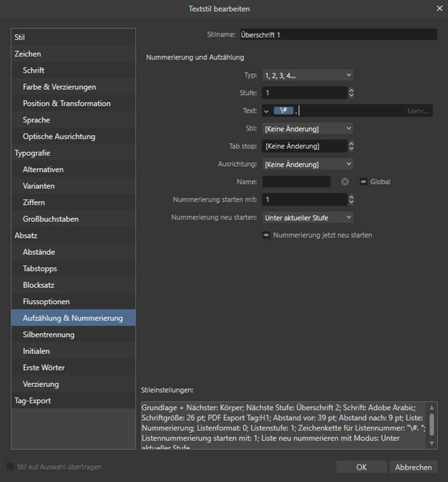Click the Stufe stepper arrows
Image resolution: width=448 pixels, height=482 pixels.
pyautogui.click(x=351, y=93)
